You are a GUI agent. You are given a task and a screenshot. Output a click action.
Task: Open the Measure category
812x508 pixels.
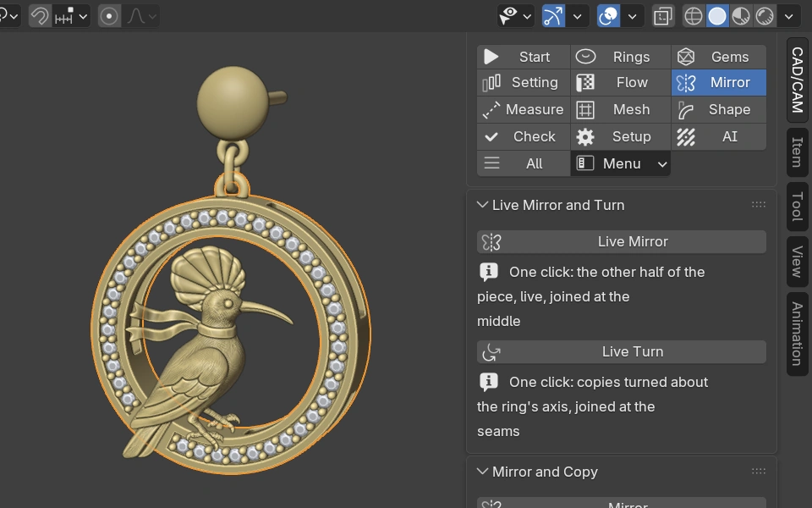(523, 109)
